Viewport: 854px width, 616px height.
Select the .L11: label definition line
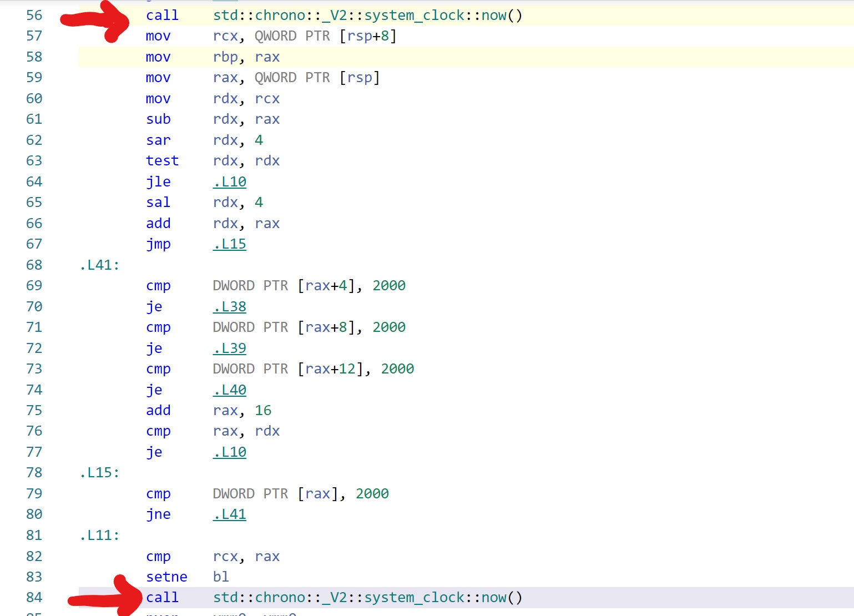100,536
